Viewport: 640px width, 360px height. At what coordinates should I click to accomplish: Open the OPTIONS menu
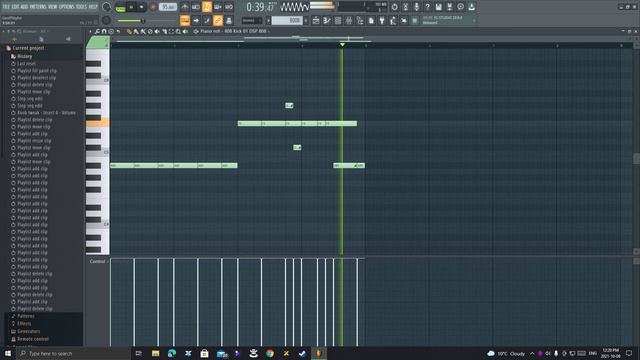click(x=67, y=7)
